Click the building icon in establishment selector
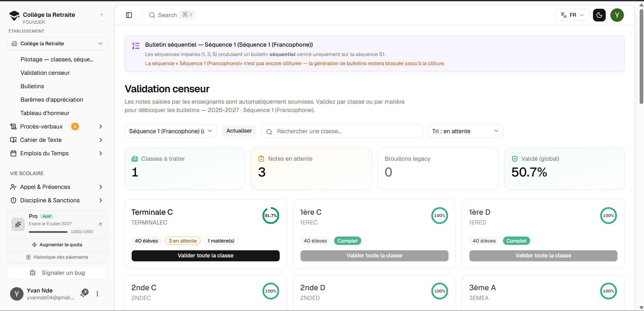This screenshot has width=644, height=311. (x=14, y=44)
